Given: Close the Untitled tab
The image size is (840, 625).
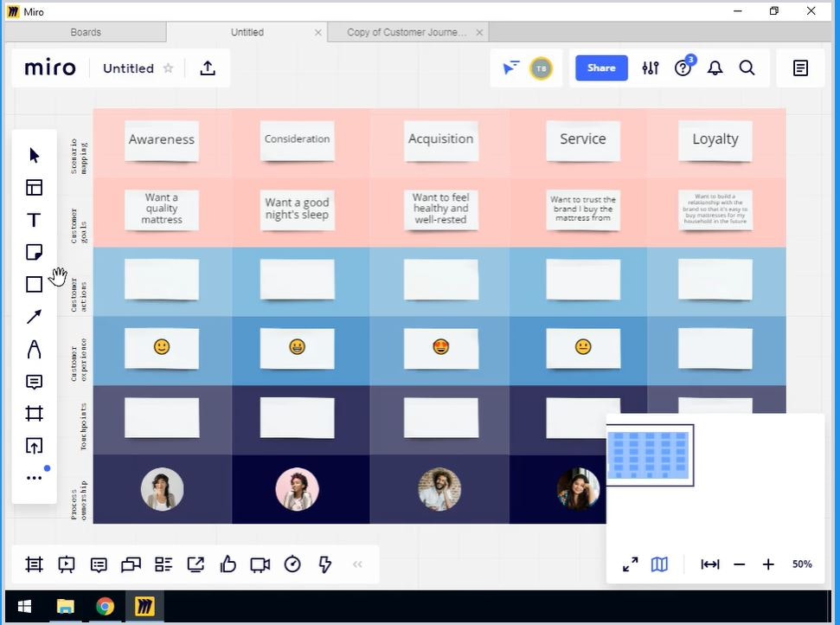Looking at the screenshot, I should click(x=317, y=33).
